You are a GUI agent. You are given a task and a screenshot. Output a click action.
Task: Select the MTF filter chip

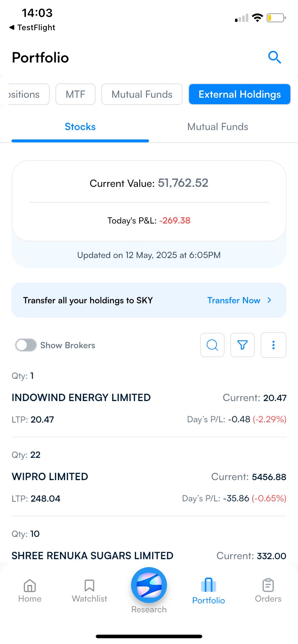(x=76, y=94)
